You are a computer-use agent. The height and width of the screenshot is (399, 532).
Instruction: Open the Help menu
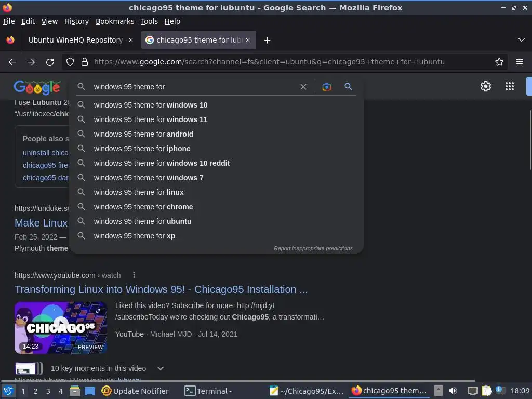(172, 21)
